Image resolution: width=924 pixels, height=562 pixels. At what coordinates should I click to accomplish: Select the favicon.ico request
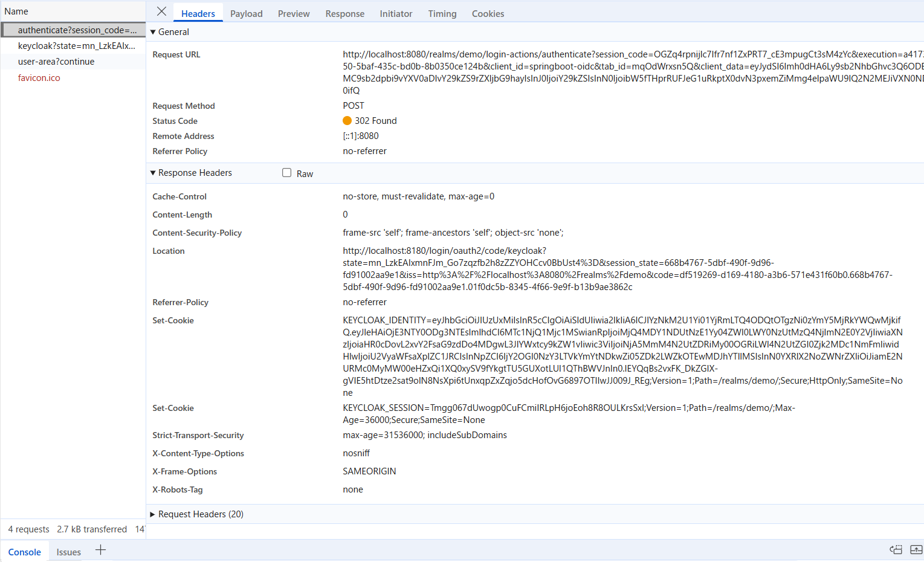[x=73, y=77]
